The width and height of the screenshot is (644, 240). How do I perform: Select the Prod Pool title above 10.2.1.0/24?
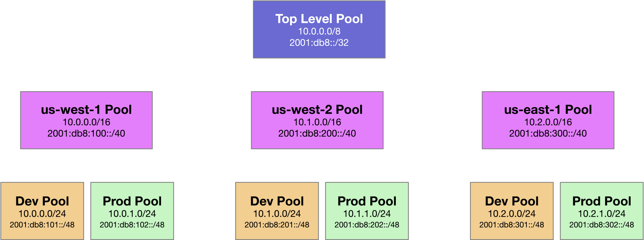(602, 201)
